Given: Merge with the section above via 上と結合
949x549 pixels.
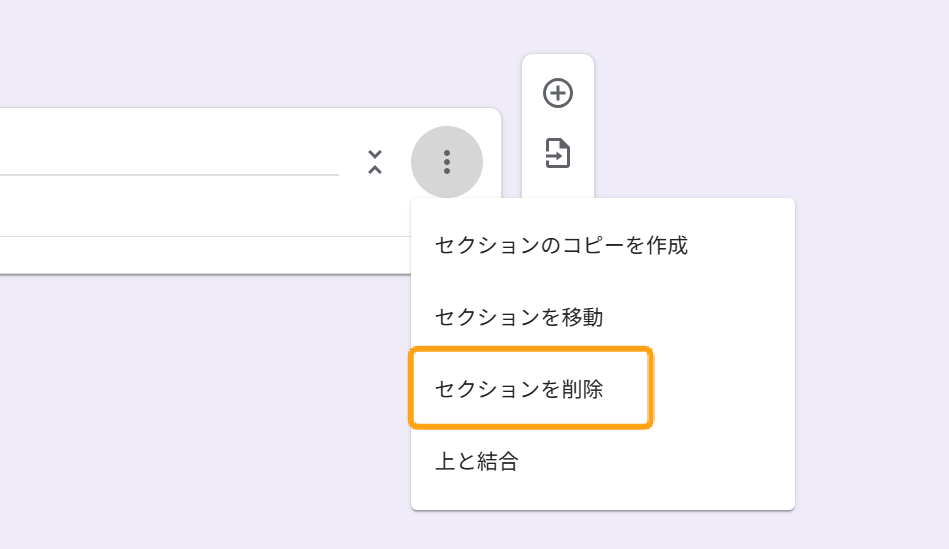Looking at the screenshot, I should click(x=477, y=462).
